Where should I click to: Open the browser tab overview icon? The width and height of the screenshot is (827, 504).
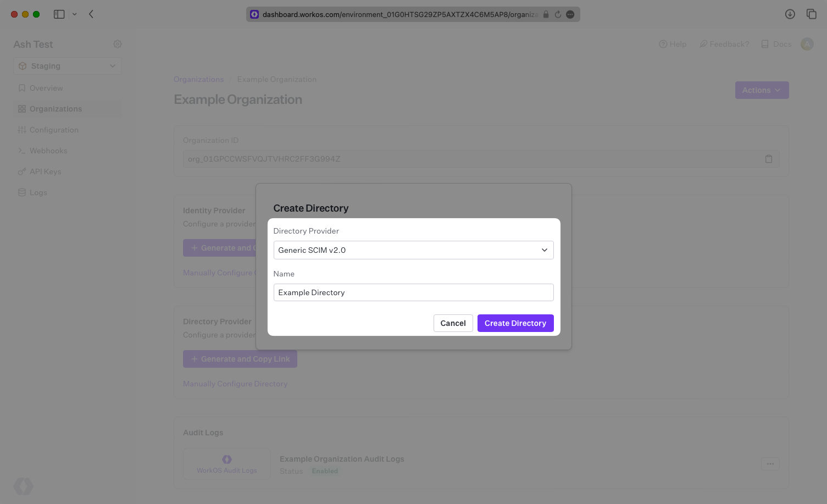811,14
